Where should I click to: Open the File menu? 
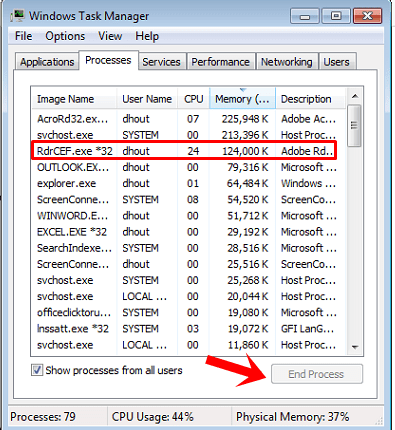[x=23, y=36]
